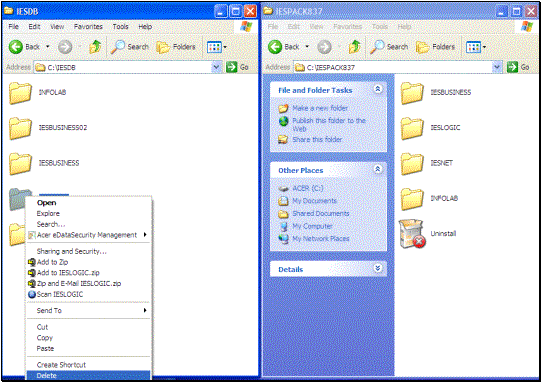Open Help menu in IESDB window

(145, 27)
